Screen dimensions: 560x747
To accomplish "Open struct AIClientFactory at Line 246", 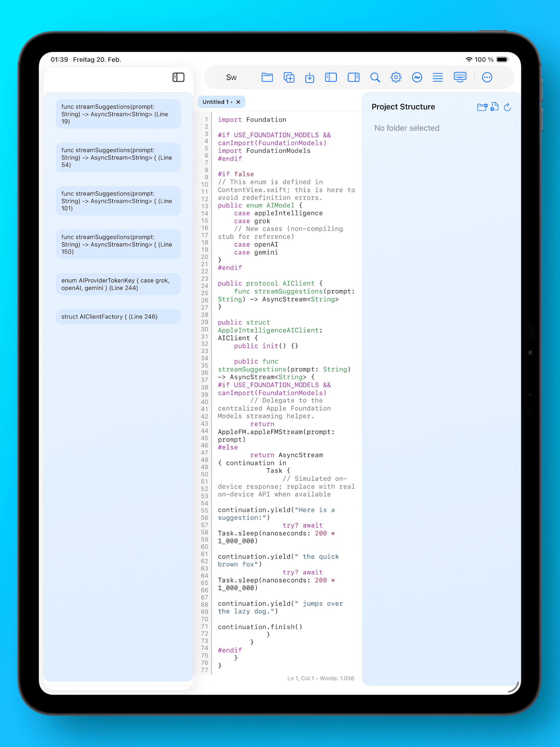I will 118,316.
